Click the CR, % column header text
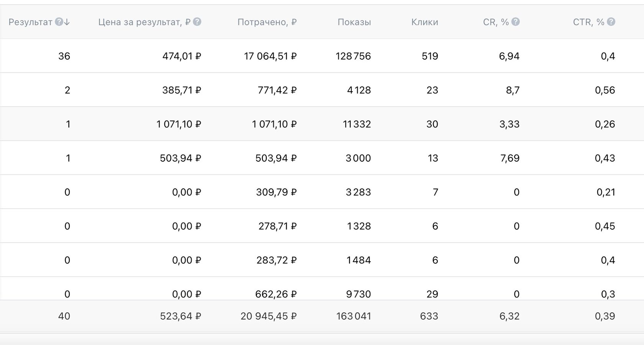644x345 pixels. tap(496, 22)
